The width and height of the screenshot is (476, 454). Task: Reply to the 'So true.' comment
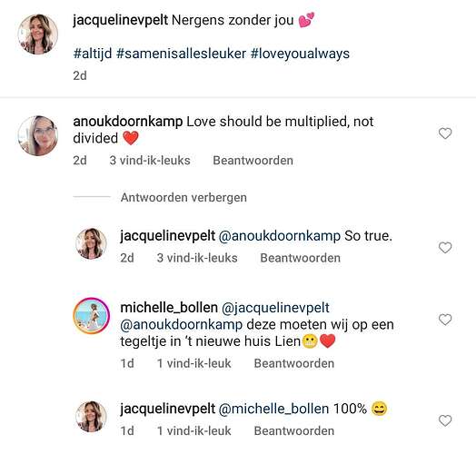pos(301,258)
